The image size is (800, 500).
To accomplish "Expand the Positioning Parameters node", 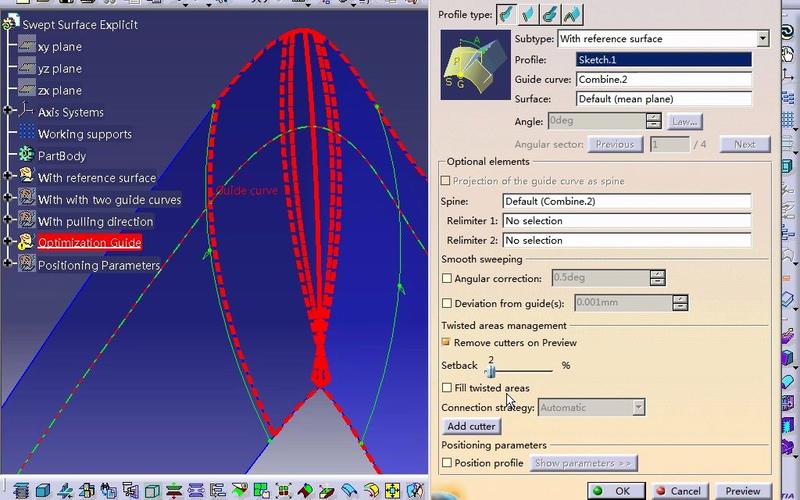I will tap(8, 263).
